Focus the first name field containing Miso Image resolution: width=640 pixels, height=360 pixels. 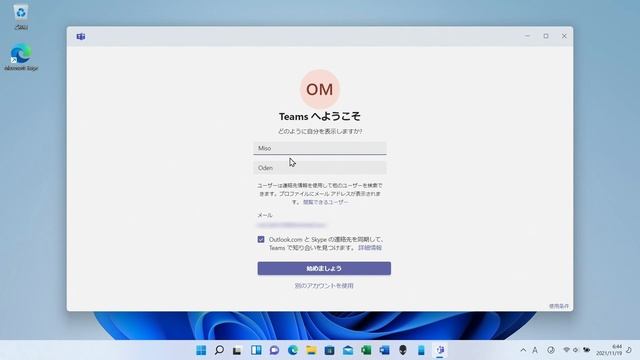point(320,148)
